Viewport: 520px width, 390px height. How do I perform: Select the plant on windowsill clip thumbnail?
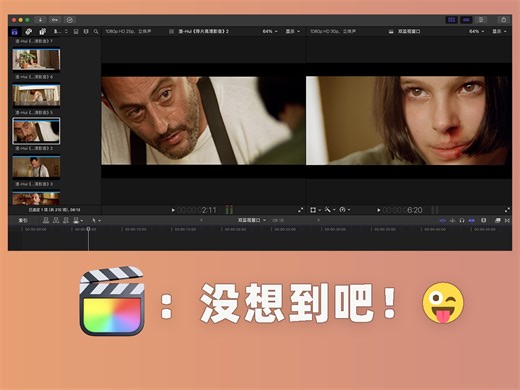pyautogui.click(x=36, y=60)
